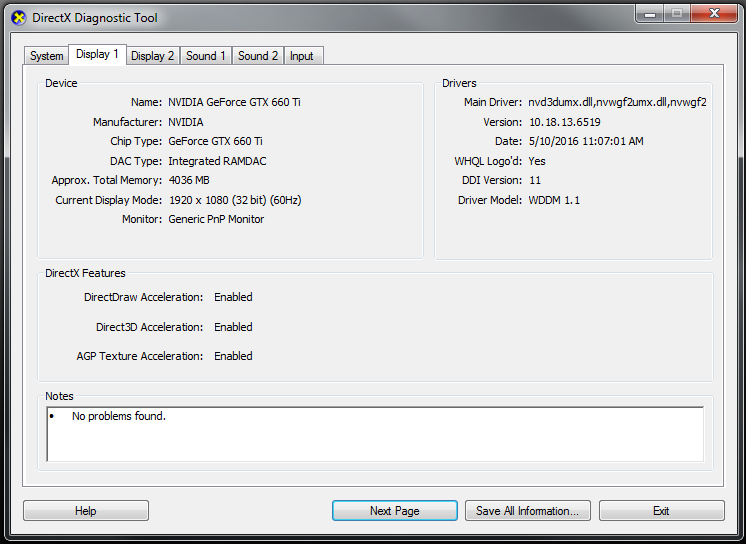The height and width of the screenshot is (544, 746).
Task: Select the Display 1 tab
Action: tap(96, 54)
